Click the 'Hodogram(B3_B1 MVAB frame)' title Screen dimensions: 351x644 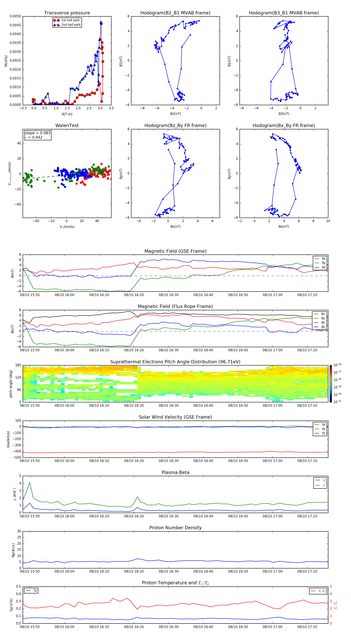coord(284,13)
